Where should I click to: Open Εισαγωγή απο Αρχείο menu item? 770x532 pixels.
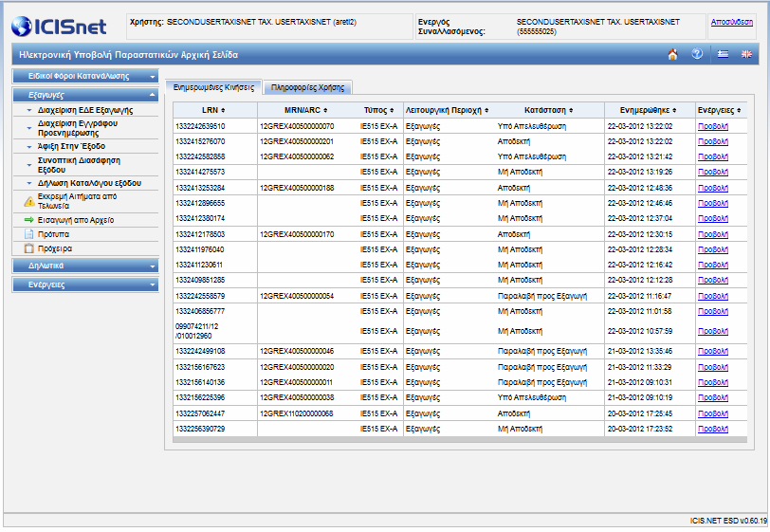[76, 220]
